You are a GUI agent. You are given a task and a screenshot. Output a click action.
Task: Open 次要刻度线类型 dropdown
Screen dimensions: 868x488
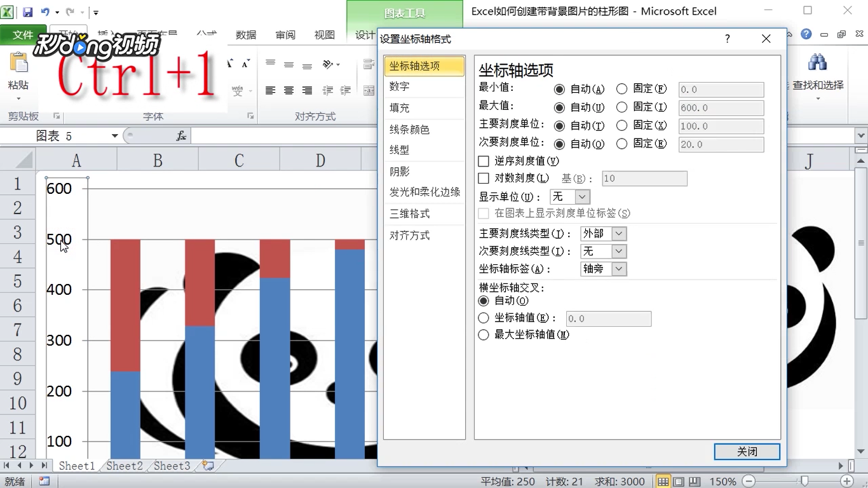click(x=619, y=252)
